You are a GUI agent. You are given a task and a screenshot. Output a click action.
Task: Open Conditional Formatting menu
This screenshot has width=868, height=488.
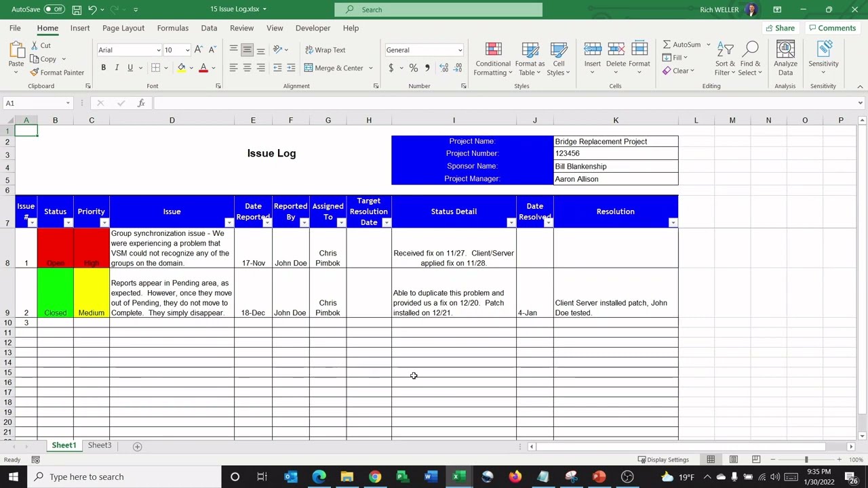tap(493, 60)
